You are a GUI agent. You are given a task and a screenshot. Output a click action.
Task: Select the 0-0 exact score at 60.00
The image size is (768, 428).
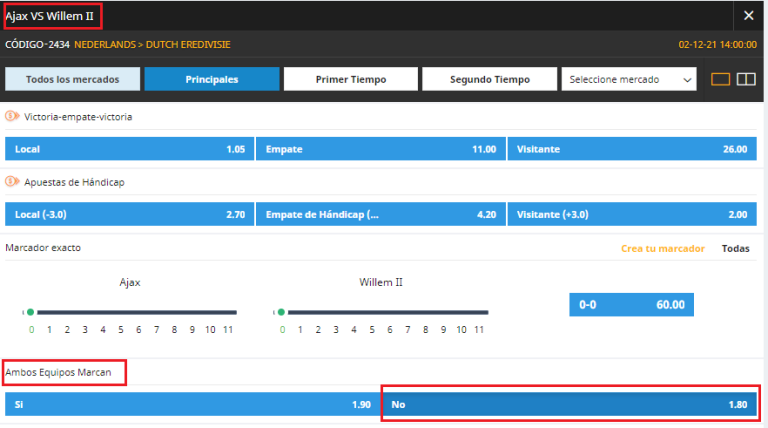click(x=631, y=305)
